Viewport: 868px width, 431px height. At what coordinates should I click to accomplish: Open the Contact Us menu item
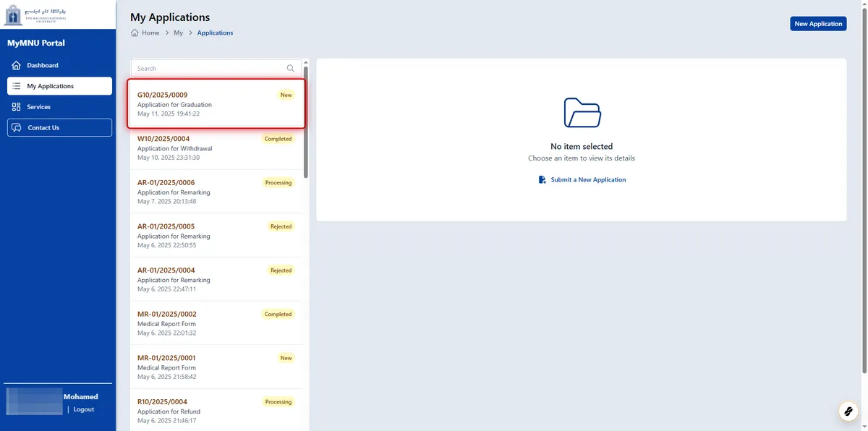pos(59,128)
